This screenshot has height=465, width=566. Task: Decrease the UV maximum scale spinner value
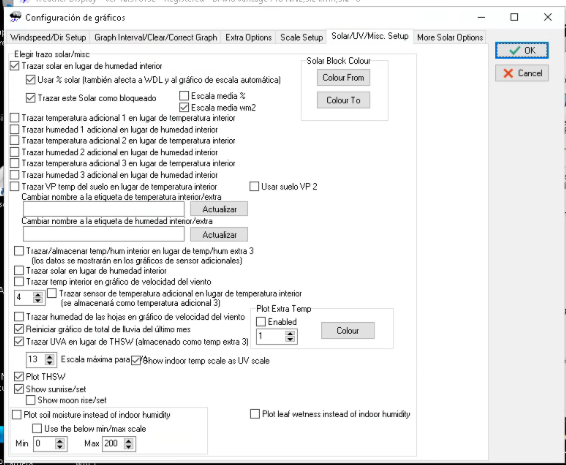point(50,362)
